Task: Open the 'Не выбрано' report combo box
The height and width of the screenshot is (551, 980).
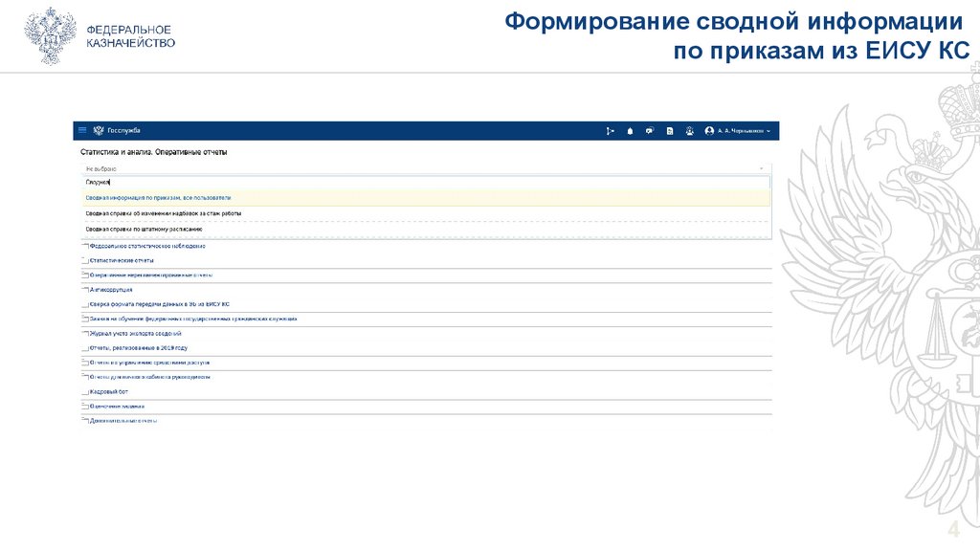Action: coord(426,168)
